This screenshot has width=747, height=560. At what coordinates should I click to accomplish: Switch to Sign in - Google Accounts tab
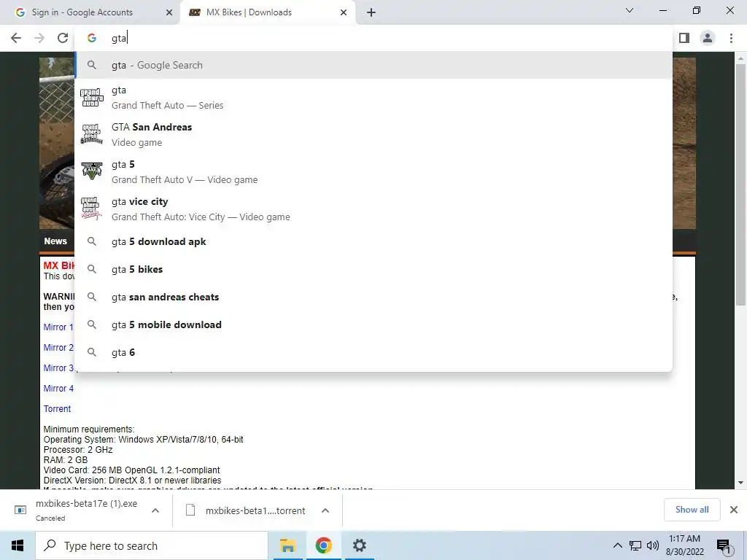pyautogui.click(x=90, y=12)
